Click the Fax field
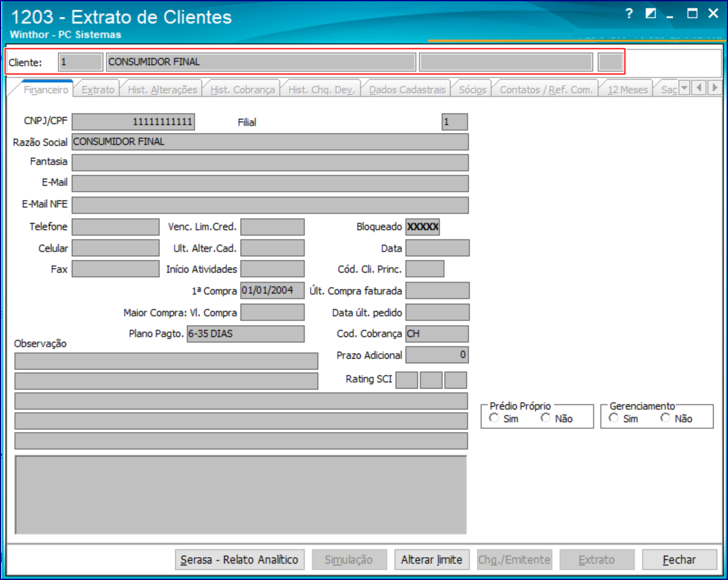 click(x=115, y=269)
